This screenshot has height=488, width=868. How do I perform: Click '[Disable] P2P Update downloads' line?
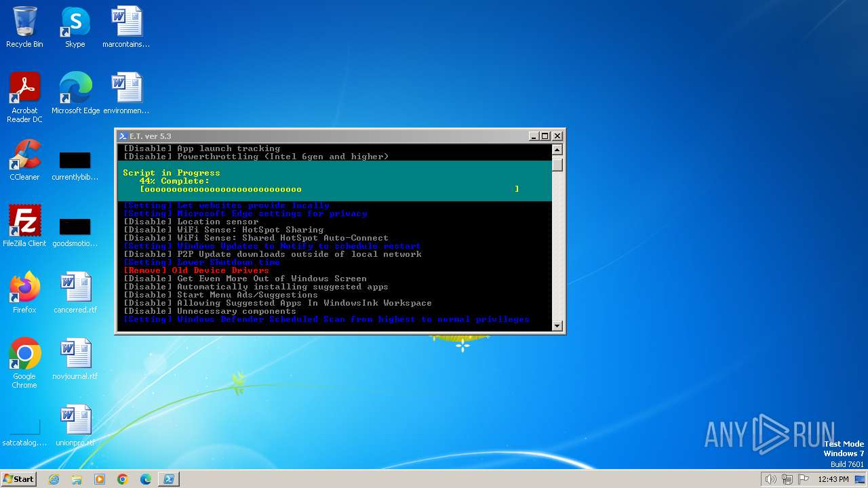(272, 254)
